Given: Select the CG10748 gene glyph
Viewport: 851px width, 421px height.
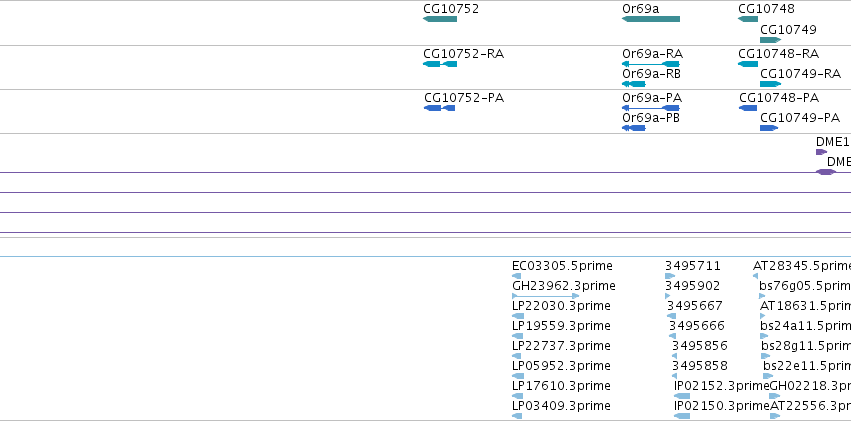Looking at the screenshot, I should (748, 19).
